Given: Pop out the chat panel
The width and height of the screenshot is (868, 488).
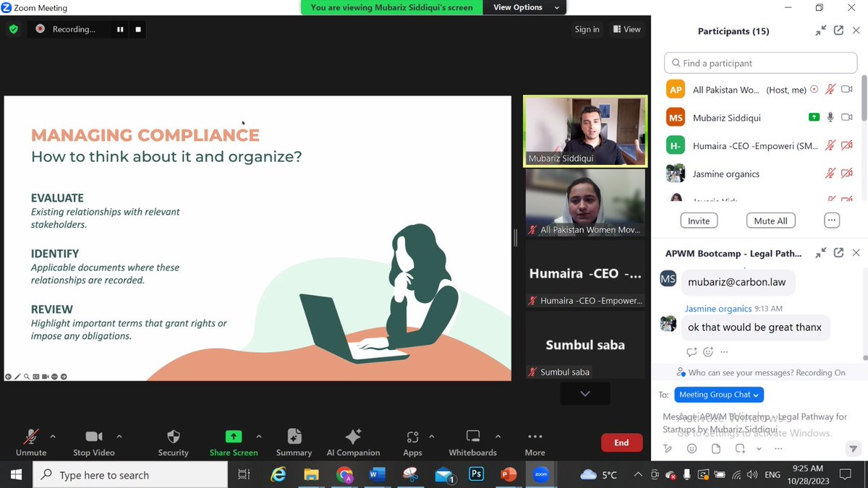Looking at the screenshot, I should [838, 252].
